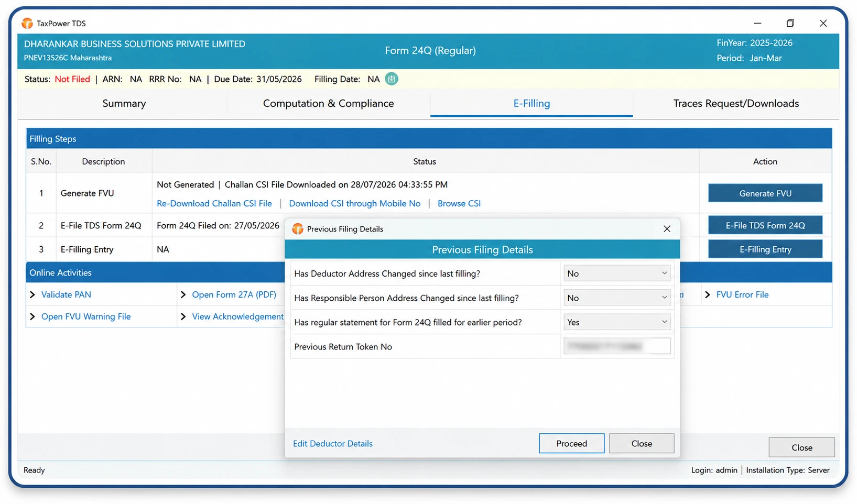
Task: Click the E-Filling Entry button
Action: [765, 249]
